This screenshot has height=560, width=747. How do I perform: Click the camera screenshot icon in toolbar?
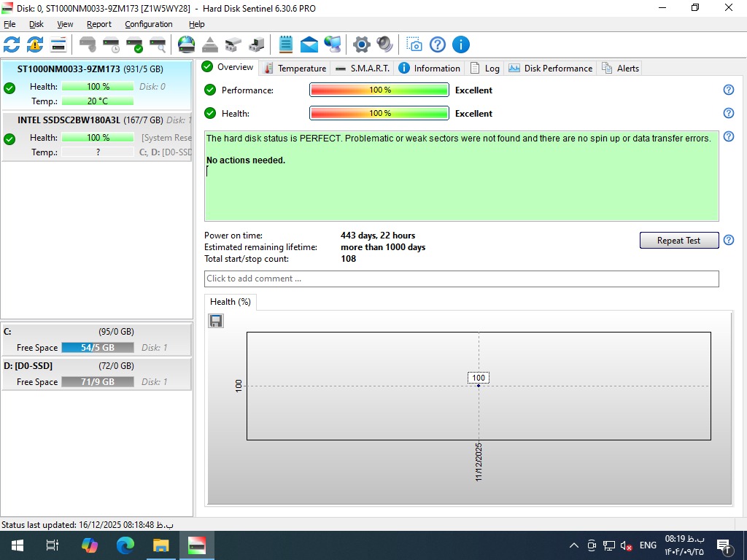414,44
